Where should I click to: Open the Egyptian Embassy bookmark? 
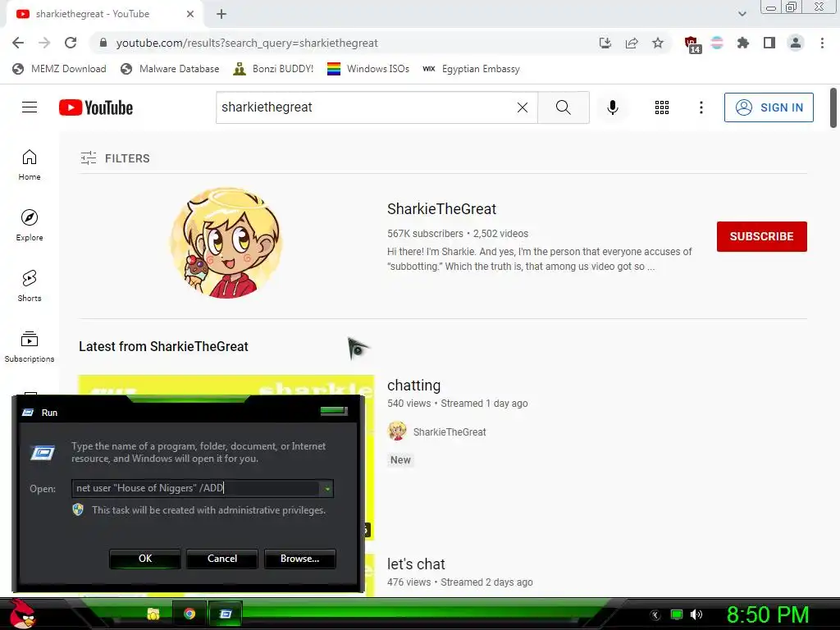[471, 69]
